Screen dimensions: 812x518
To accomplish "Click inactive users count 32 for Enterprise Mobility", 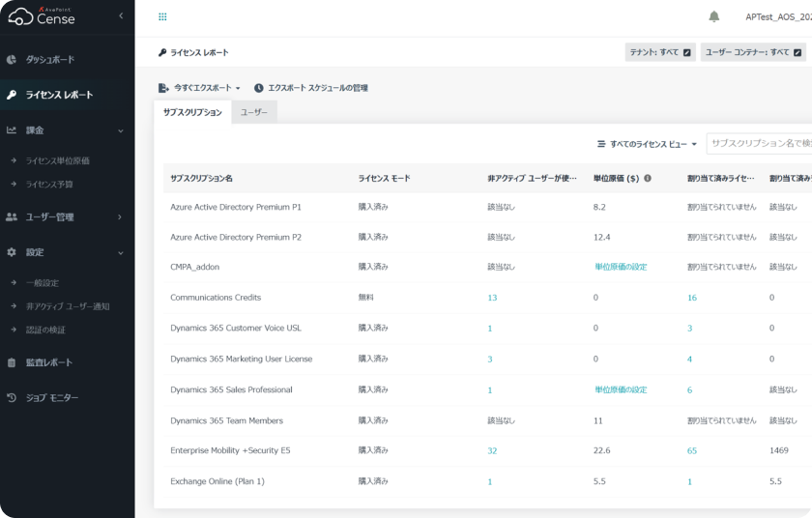I will 492,450.
